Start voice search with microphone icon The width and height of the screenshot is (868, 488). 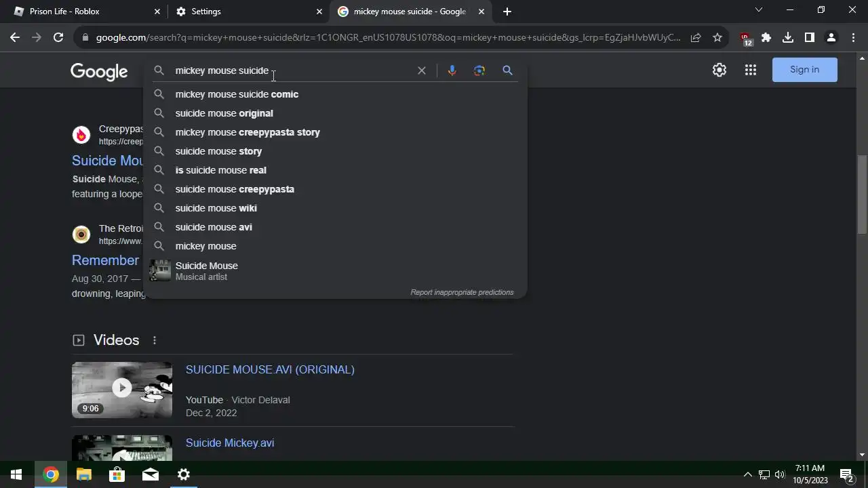coord(452,70)
